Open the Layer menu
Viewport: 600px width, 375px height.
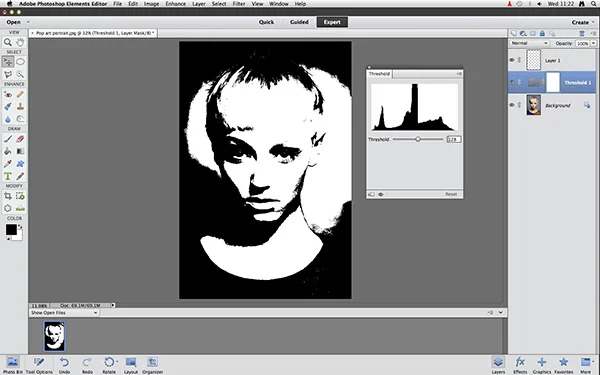coord(199,4)
